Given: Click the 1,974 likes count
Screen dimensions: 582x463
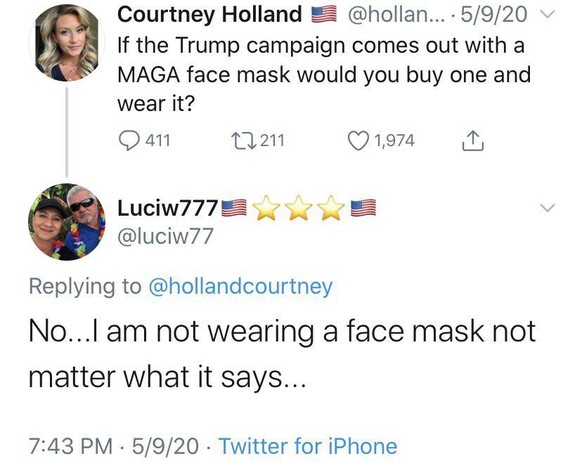Looking at the screenshot, I should pyautogui.click(x=394, y=141).
